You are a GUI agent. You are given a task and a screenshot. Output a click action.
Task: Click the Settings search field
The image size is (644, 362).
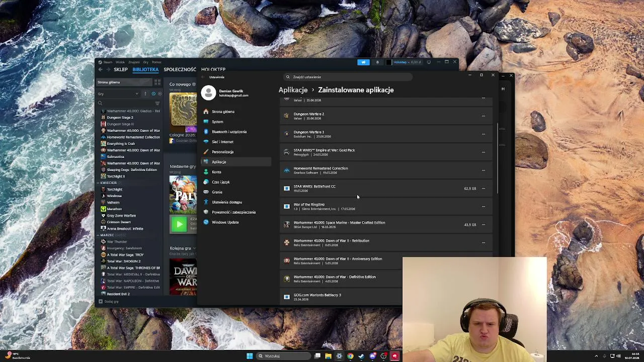coord(349,77)
